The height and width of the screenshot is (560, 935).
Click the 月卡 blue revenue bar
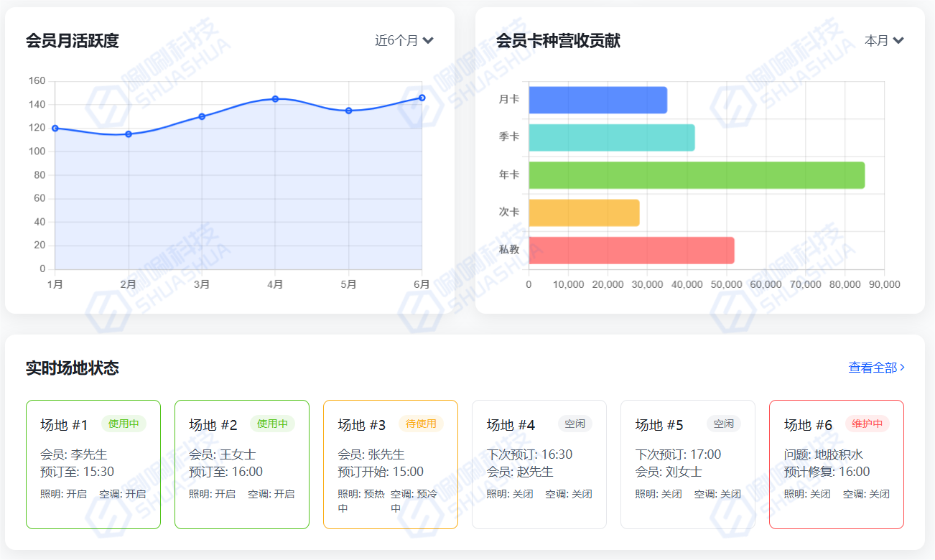coord(597,100)
